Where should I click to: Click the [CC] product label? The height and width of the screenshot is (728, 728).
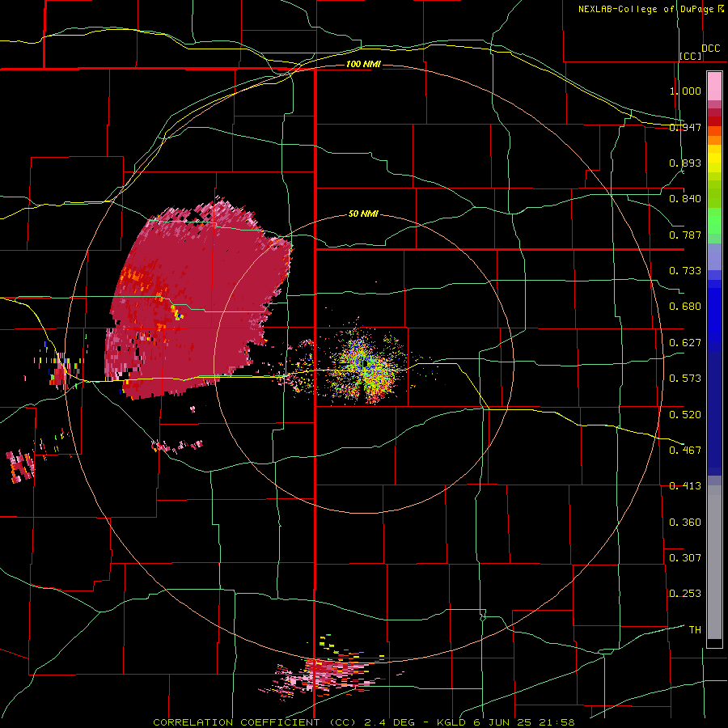[x=691, y=56]
